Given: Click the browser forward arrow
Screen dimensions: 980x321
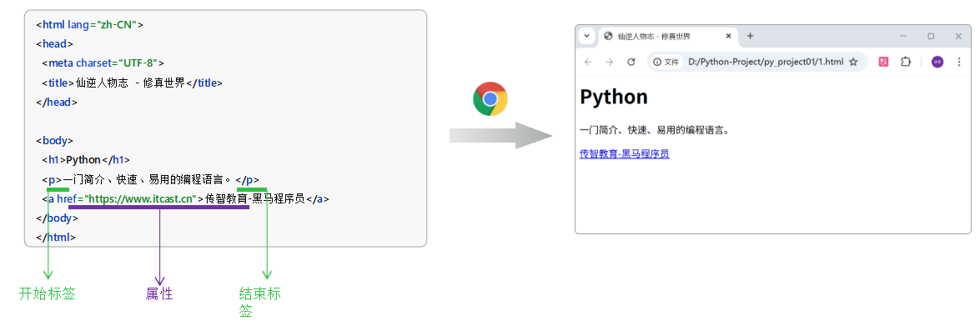Looking at the screenshot, I should [610, 62].
